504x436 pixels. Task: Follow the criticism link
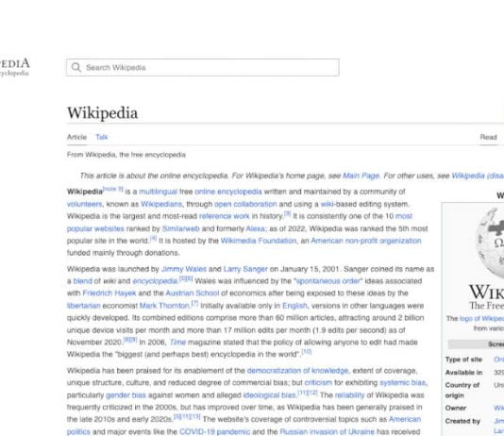pos(318,382)
